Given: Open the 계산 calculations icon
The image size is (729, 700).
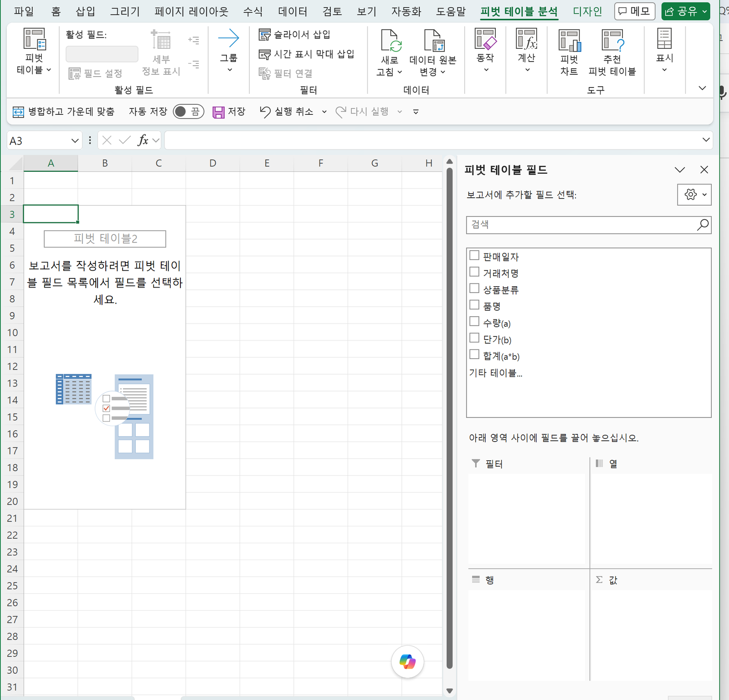Looking at the screenshot, I should click(x=527, y=39).
